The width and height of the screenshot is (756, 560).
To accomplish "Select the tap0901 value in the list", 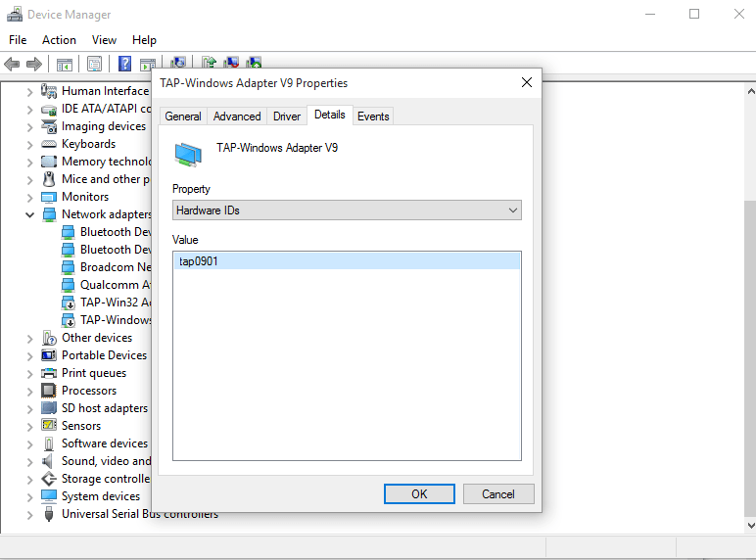I will 347,261.
